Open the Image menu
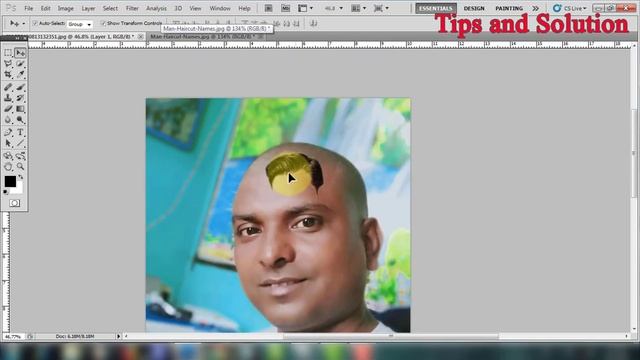 (x=65, y=8)
